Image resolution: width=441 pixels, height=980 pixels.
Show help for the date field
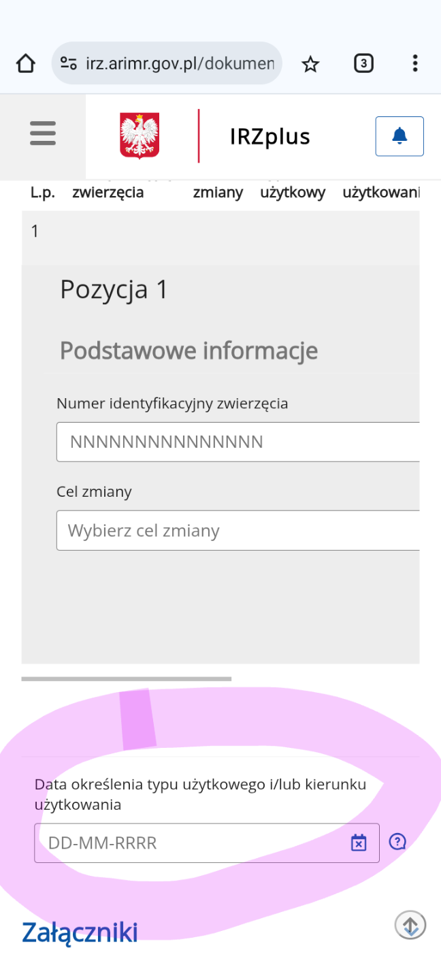(x=397, y=842)
